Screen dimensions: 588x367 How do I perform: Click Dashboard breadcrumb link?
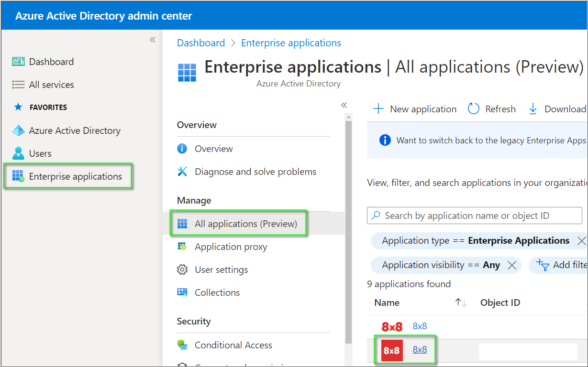201,43
